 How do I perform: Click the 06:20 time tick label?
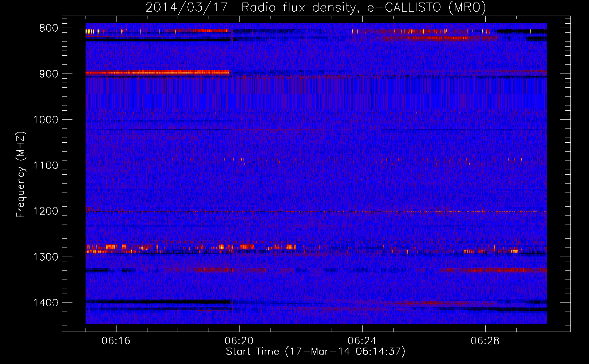(239, 341)
